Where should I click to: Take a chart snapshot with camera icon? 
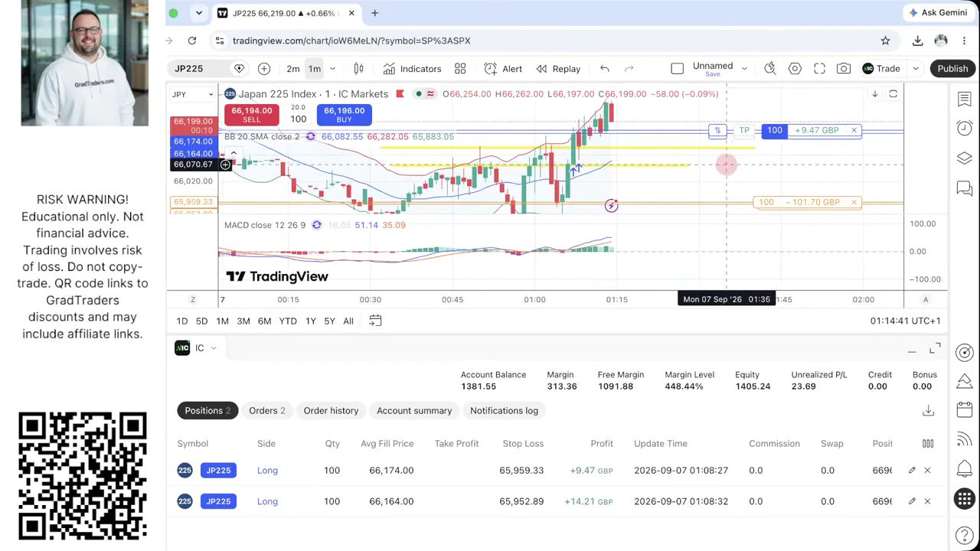(844, 69)
